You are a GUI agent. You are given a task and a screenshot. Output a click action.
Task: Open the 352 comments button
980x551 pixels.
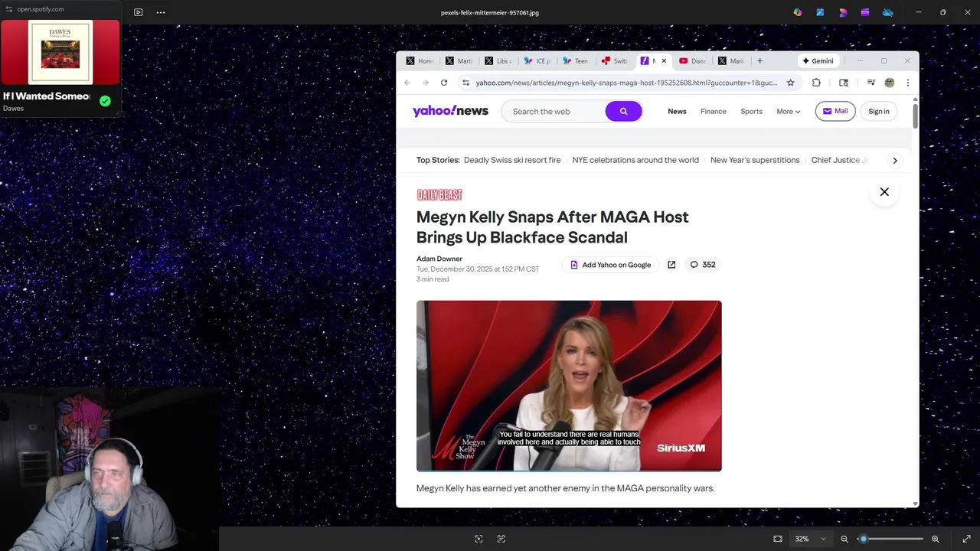[x=703, y=265]
